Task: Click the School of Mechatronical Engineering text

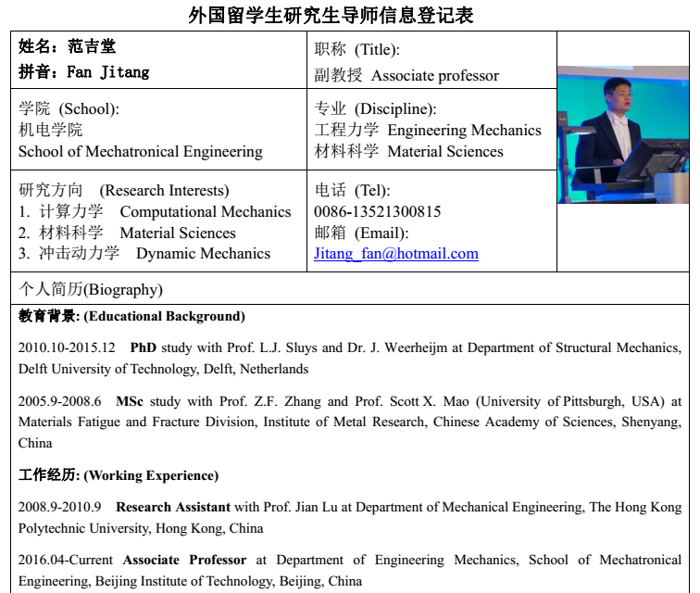Action: pos(141,152)
